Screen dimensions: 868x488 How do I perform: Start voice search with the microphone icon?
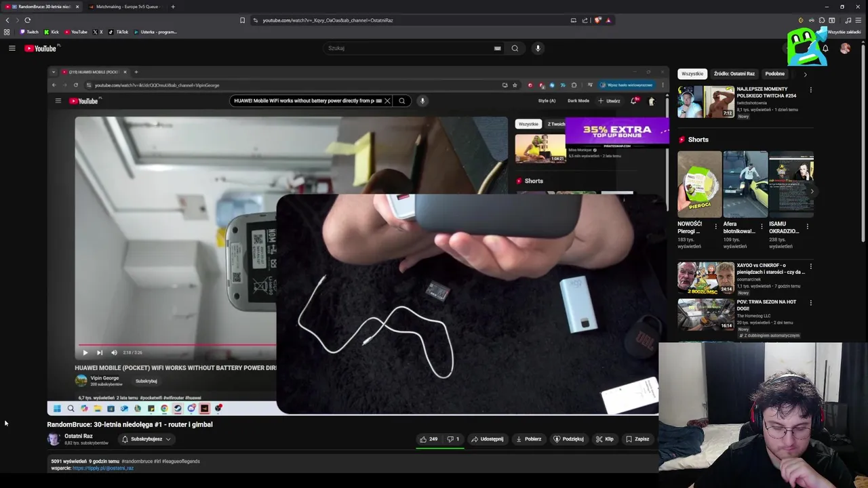point(538,48)
